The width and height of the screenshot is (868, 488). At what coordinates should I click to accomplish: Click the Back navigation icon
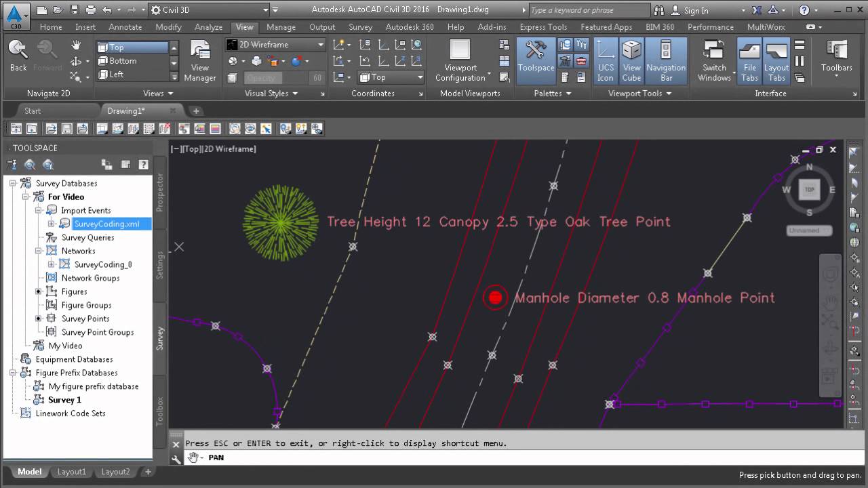point(18,55)
